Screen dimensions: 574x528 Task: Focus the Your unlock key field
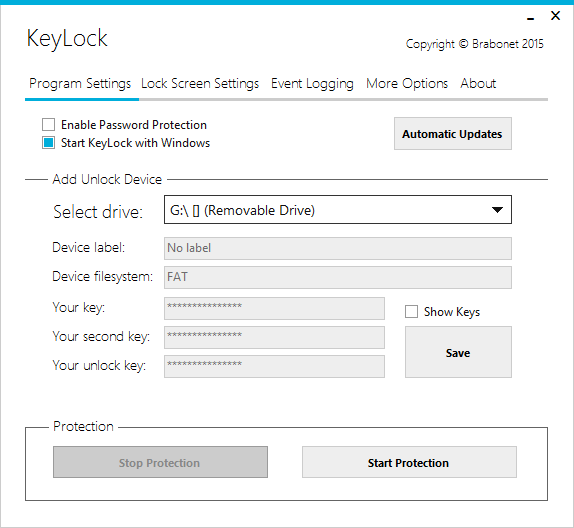(274, 366)
